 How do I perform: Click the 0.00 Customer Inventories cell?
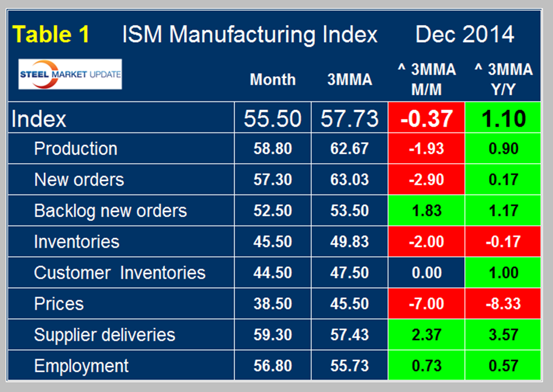(426, 273)
